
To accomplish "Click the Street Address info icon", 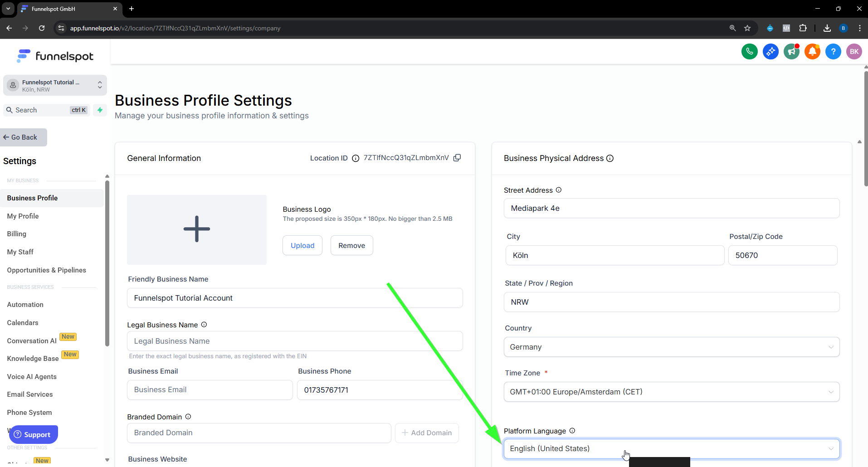I will tap(559, 190).
